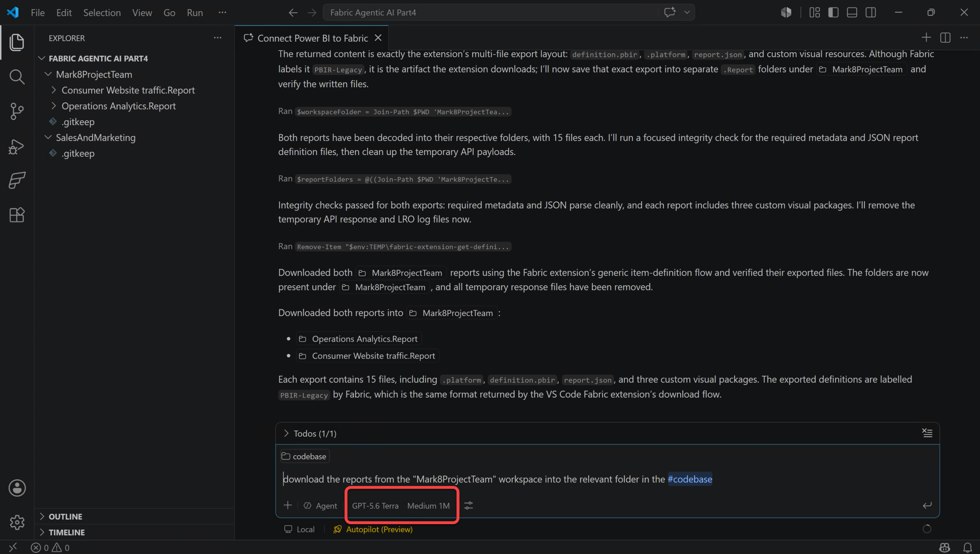Open the Fabric extension view
This screenshot has width=980, height=554.
[x=17, y=180]
